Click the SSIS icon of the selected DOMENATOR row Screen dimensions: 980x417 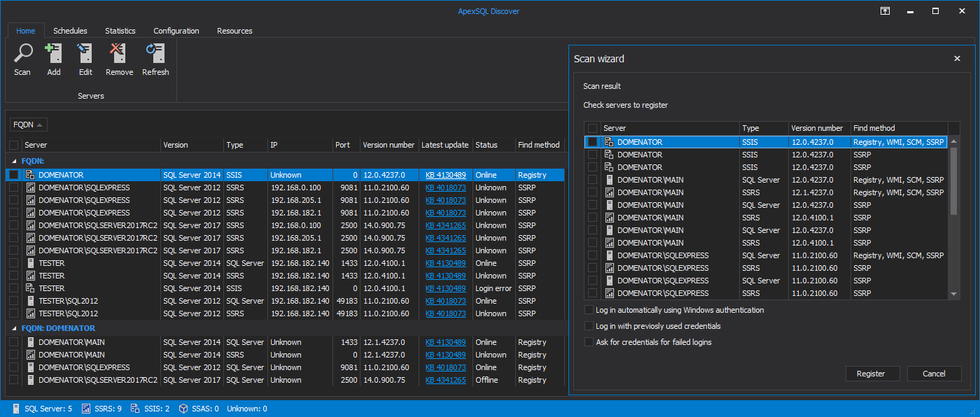30,175
